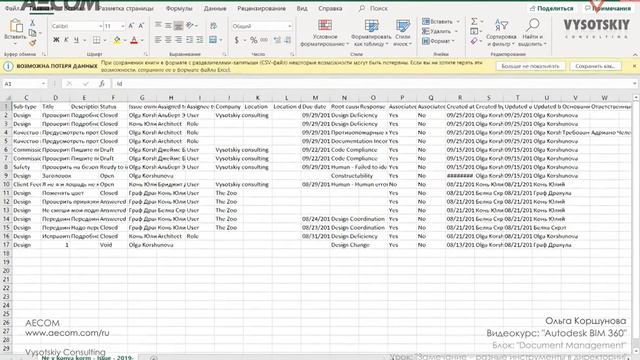Viewport: 640px width, 360px height.
Task: Toggle underline (Ч) formatting
Action: [x=76, y=40]
